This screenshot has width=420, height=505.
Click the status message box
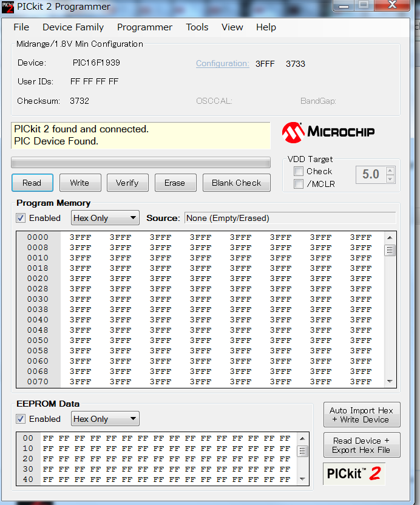point(141,135)
